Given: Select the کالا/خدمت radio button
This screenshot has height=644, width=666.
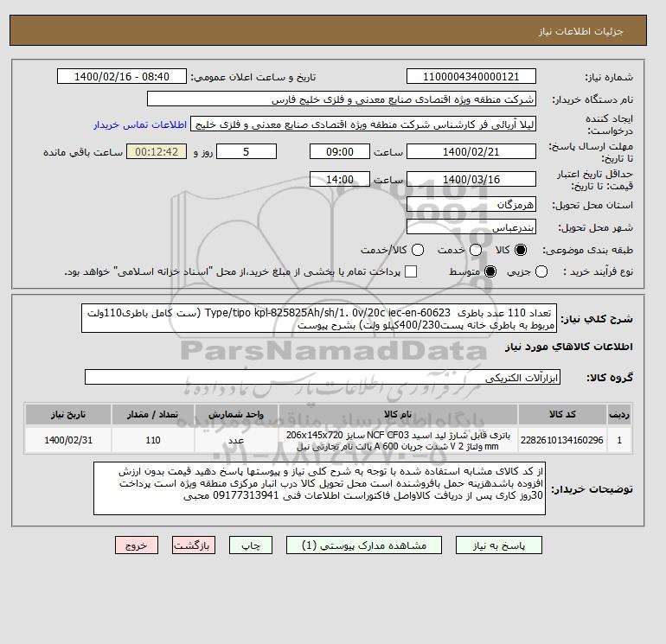Looking at the screenshot, I should [418, 250].
